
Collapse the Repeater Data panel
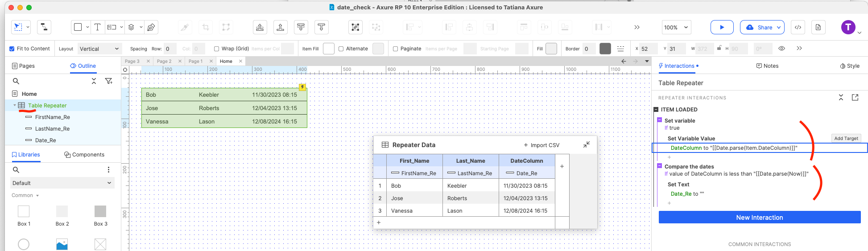pos(586,144)
